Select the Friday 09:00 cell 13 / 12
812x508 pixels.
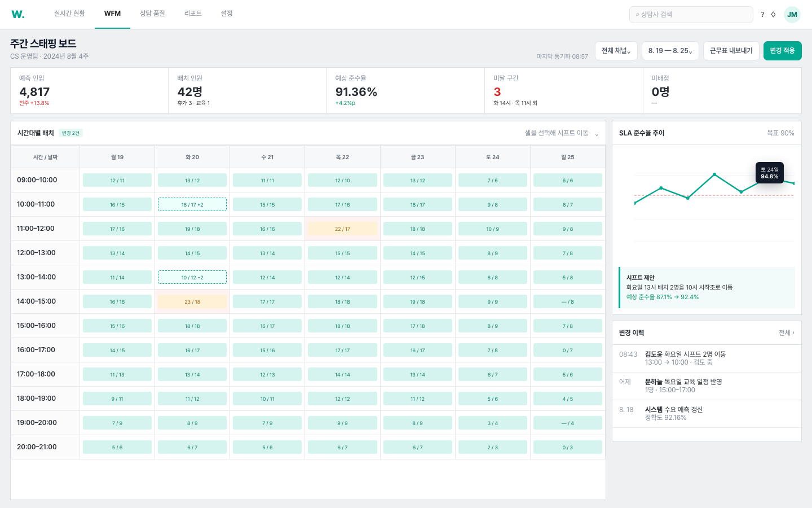[417, 180]
